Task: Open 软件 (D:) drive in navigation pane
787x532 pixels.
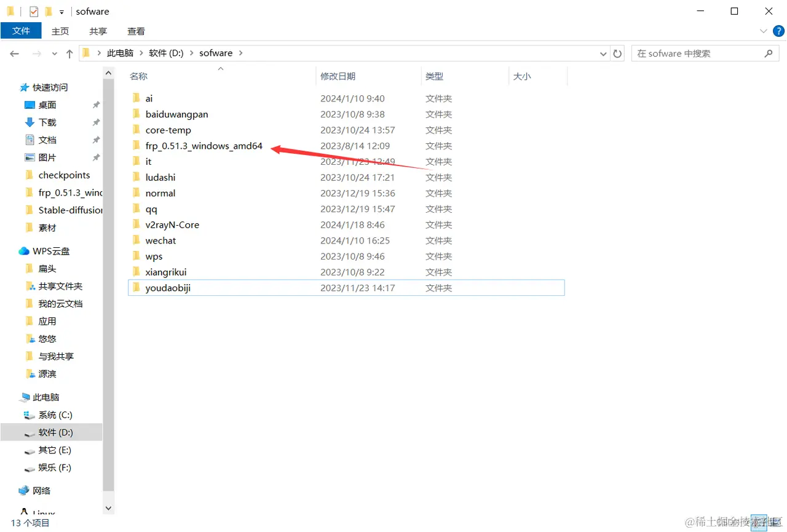Action: (x=55, y=432)
